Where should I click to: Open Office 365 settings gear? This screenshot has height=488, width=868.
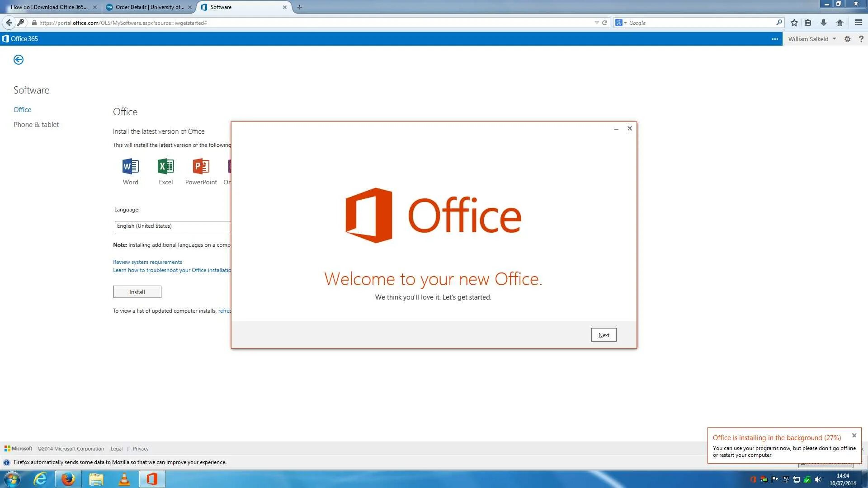[848, 39]
